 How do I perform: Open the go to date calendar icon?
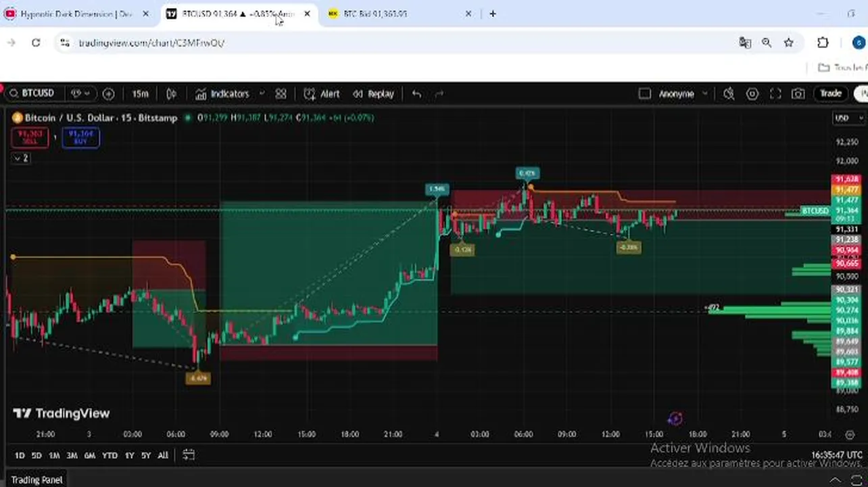coord(189,455)
